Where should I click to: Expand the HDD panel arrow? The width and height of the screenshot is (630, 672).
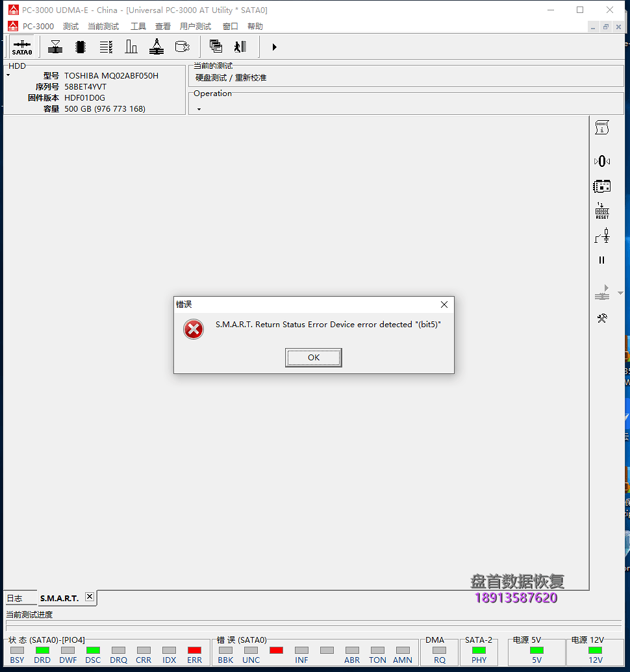point(8,75)
